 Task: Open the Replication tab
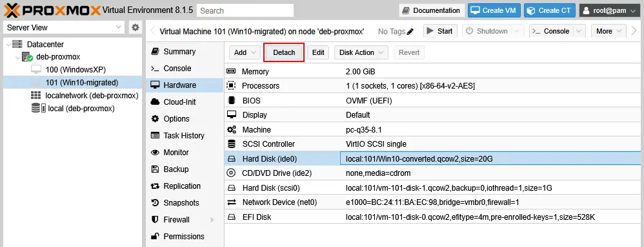(x=185, y=186)
